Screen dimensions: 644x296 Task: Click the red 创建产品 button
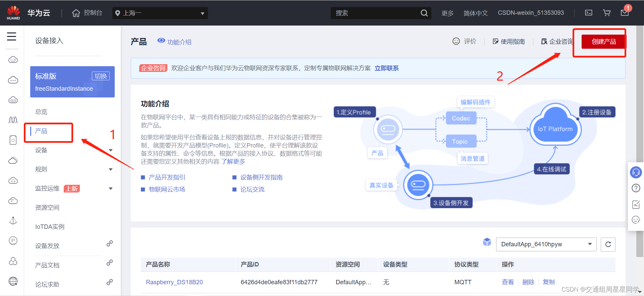pyautogui.click(x=603, y=42)
